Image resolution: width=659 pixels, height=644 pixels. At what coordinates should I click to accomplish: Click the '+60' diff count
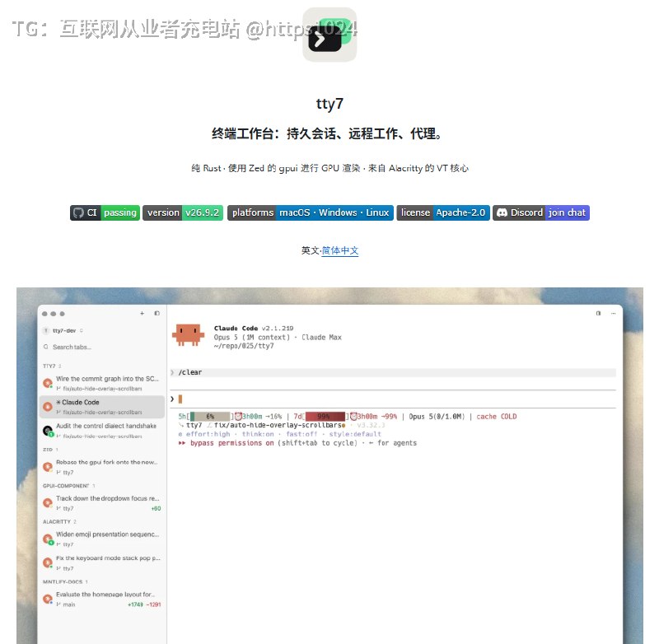(x=156, y=509)
